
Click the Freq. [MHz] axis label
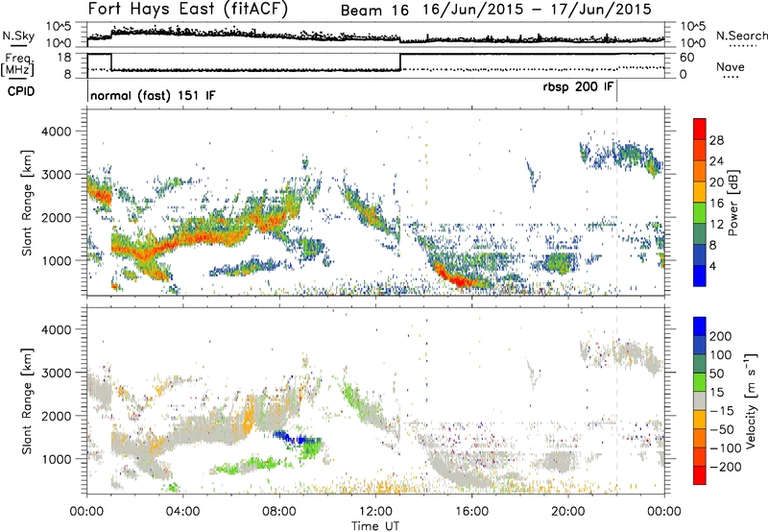click(x=17, y=64)
